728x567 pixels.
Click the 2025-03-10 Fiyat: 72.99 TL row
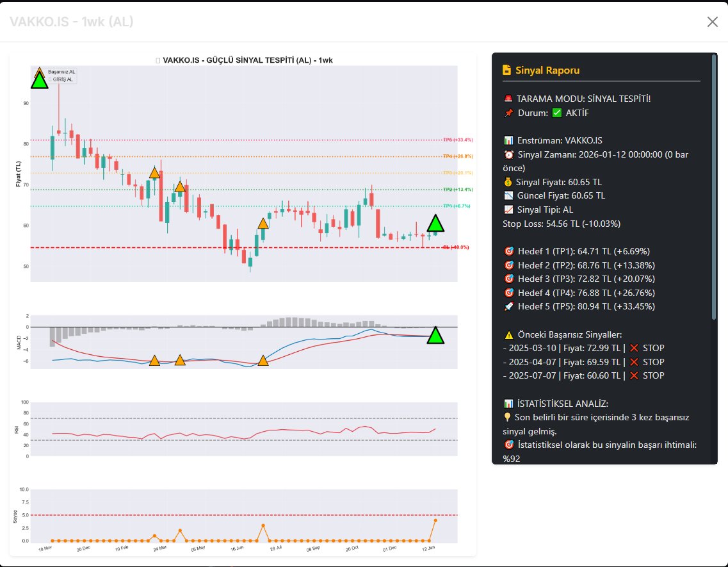[x=583, y=348]
